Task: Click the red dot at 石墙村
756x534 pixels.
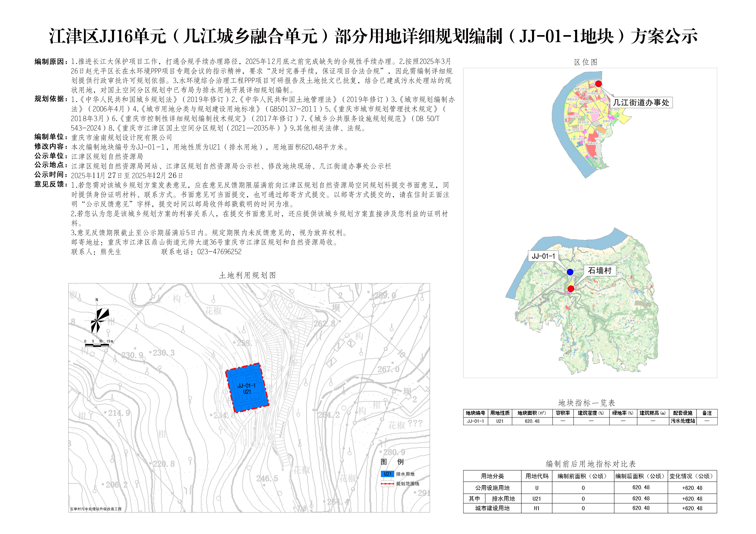Action: click(571, 289)
